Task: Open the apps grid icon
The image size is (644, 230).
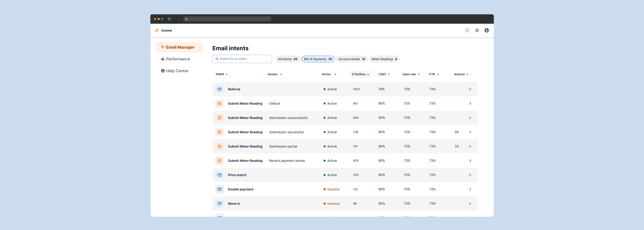Action: click(x=467, y=31)
